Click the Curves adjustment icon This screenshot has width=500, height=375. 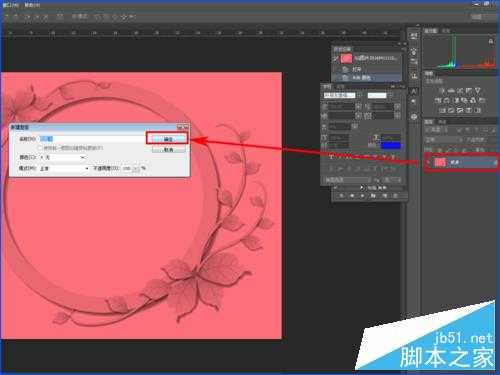point(460,91)
